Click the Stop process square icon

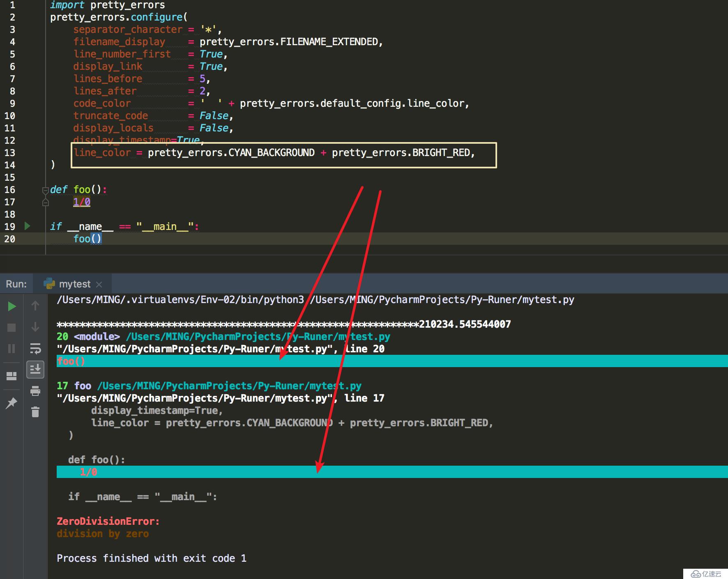click(x=12, y=327)
